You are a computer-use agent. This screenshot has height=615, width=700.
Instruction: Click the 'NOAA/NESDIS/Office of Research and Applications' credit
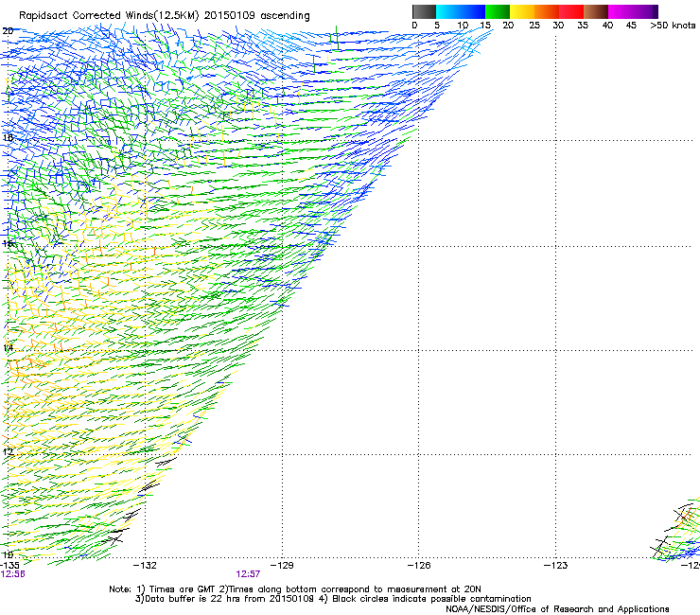(557, 609)
